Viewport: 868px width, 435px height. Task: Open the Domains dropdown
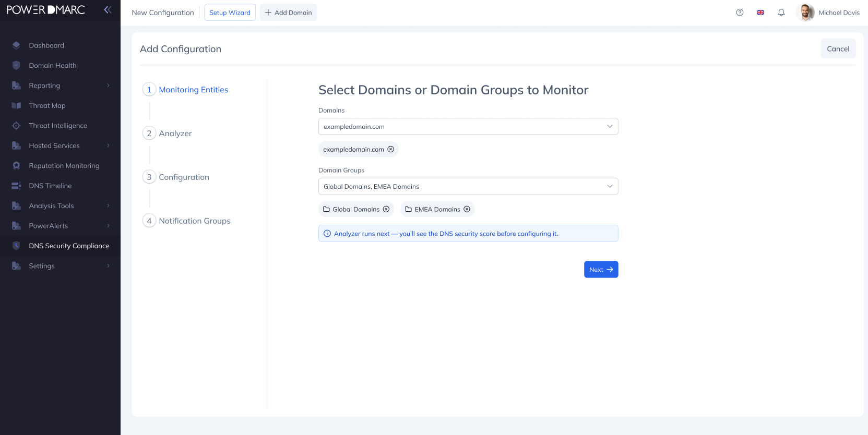tap(468, 127)
